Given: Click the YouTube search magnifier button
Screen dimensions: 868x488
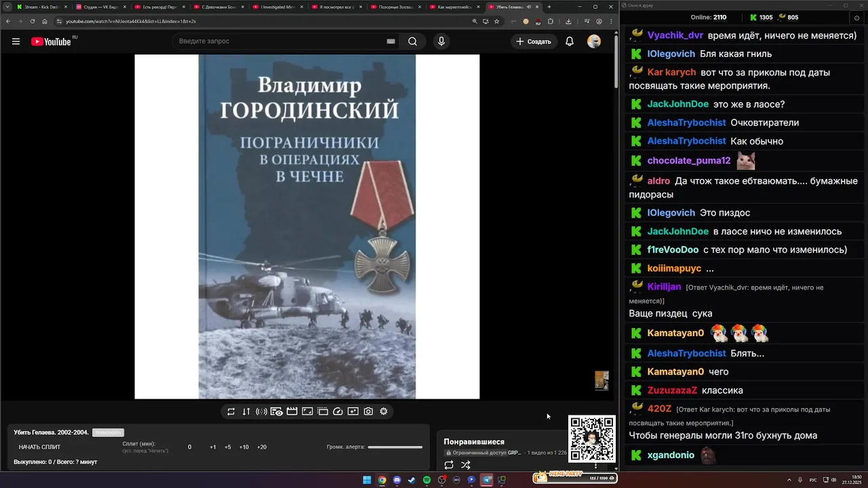Looking at the screenshot, I should tap(412, 41).
